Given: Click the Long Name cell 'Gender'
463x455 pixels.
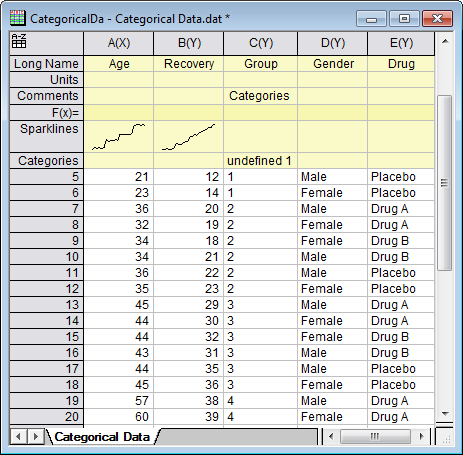Looking at the screenshot, I should click(x=333, y=64).
